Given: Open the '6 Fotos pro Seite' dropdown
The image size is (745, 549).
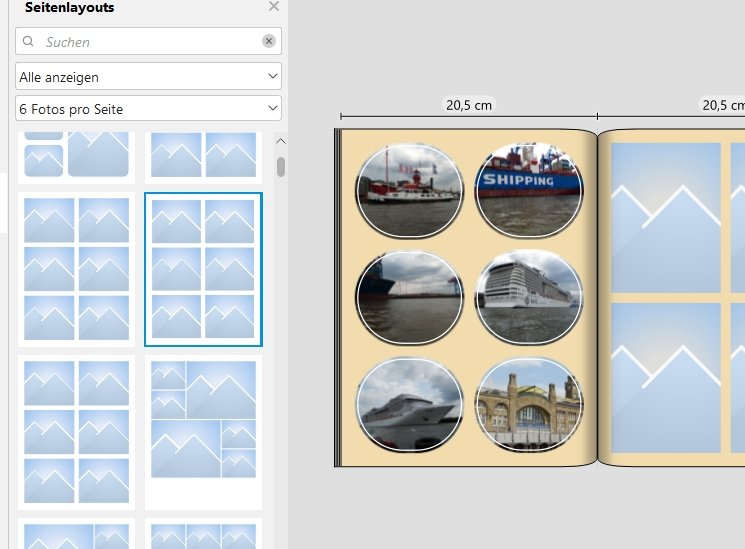Looking at the screenshot, I should (148, 108).
